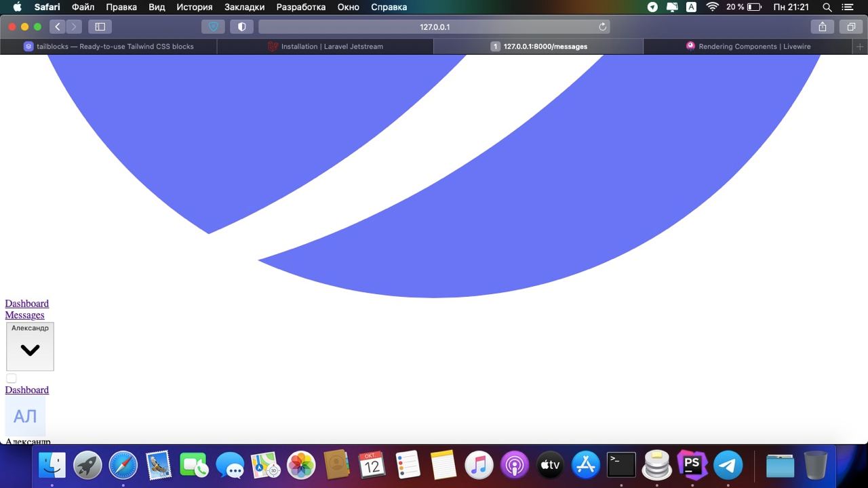
Task: Open the location arrow menu bar icon
Action: click(x=652, y=7)
